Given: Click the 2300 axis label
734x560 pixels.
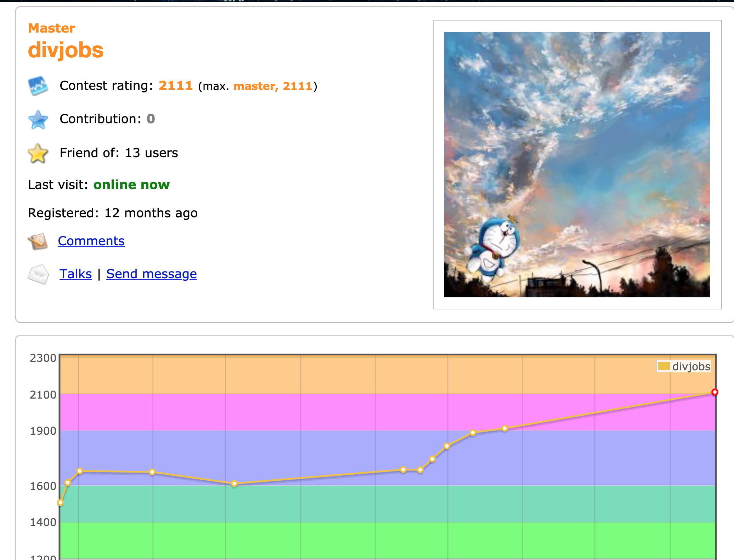Looking at the screenshot, I should [x=43, y=358].
